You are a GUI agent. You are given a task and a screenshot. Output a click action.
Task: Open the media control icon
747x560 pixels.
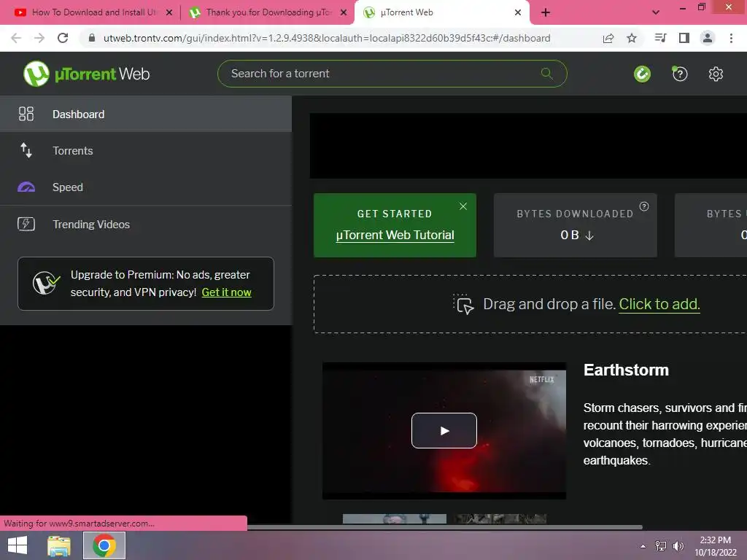click(660, 38)
